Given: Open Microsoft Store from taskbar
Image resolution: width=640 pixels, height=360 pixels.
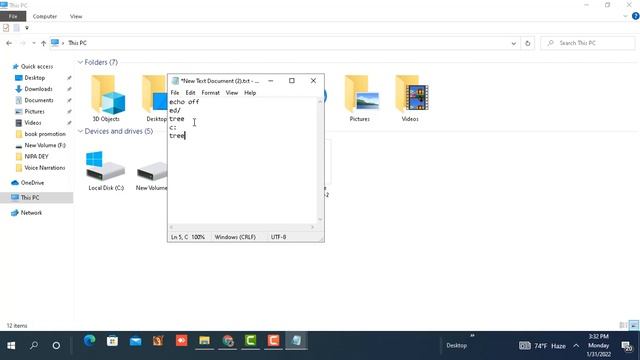Looking at the screenshot, I should click(x=112, y=341).
